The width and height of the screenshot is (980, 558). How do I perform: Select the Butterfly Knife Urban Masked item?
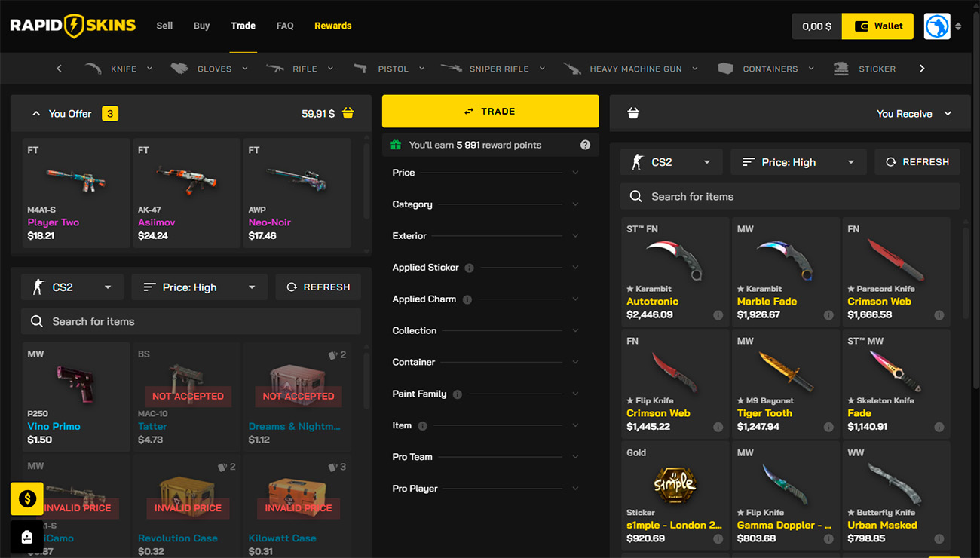pos(896,495)
